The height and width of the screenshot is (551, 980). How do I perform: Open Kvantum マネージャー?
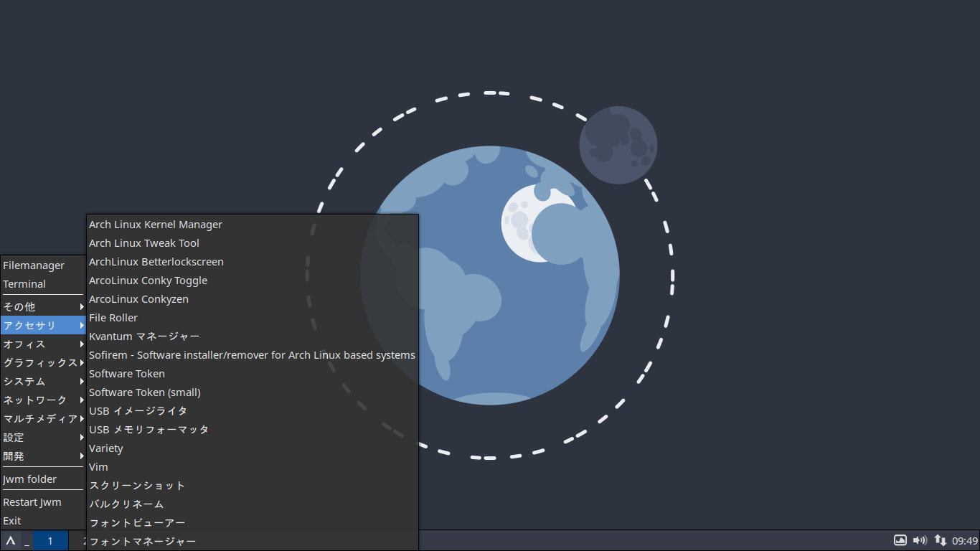tap(253, 336)
